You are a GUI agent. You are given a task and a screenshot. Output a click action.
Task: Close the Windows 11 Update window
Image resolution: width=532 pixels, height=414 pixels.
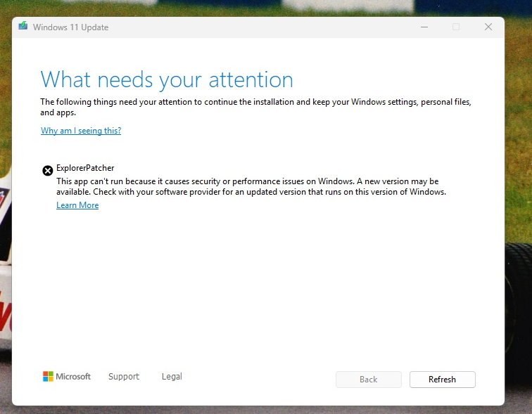488,27
